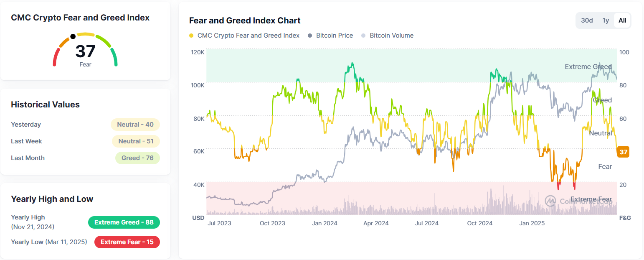This screenshot has height=260, width=644.
Task: Click the Yearly High and Low heading
Action: coord(52,199)
